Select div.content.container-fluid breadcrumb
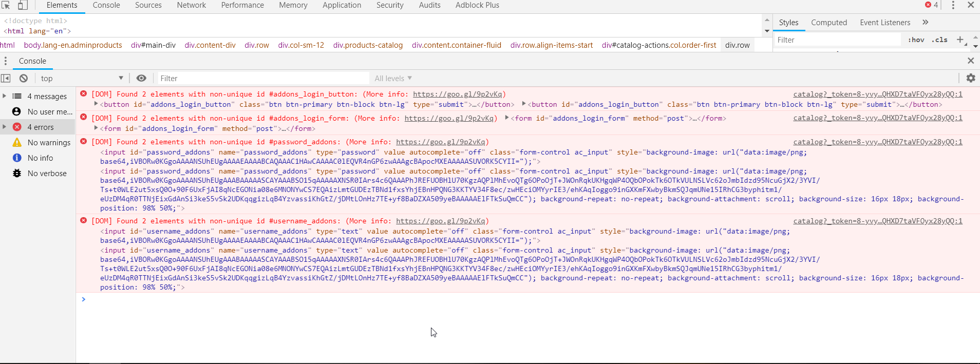This screenshot has height=364, width=980. tap(457, 45)
